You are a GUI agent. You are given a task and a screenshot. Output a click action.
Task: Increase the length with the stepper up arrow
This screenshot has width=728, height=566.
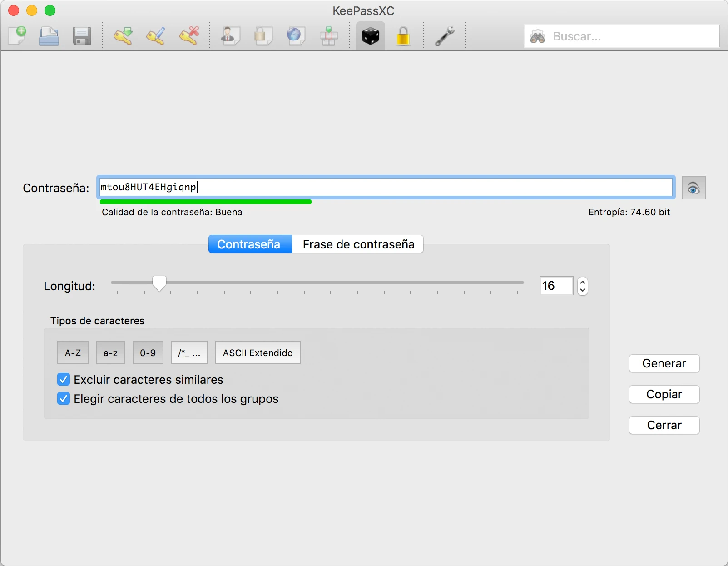(x=583, y=282)
